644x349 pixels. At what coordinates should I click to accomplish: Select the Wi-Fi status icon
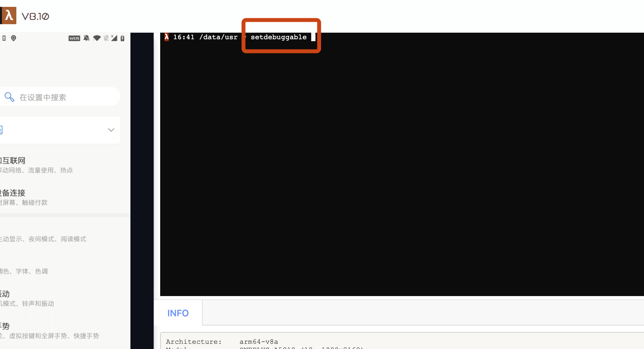tap(96, 38)
